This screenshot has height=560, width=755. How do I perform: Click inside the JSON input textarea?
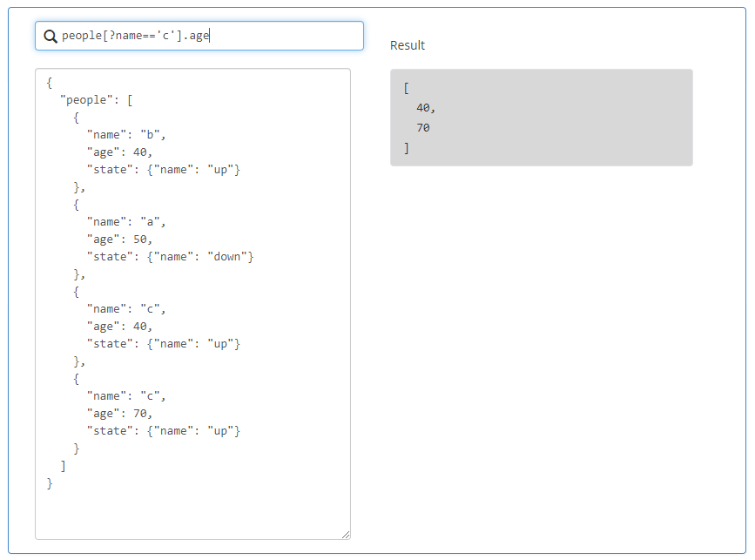(x=192, y=304)
